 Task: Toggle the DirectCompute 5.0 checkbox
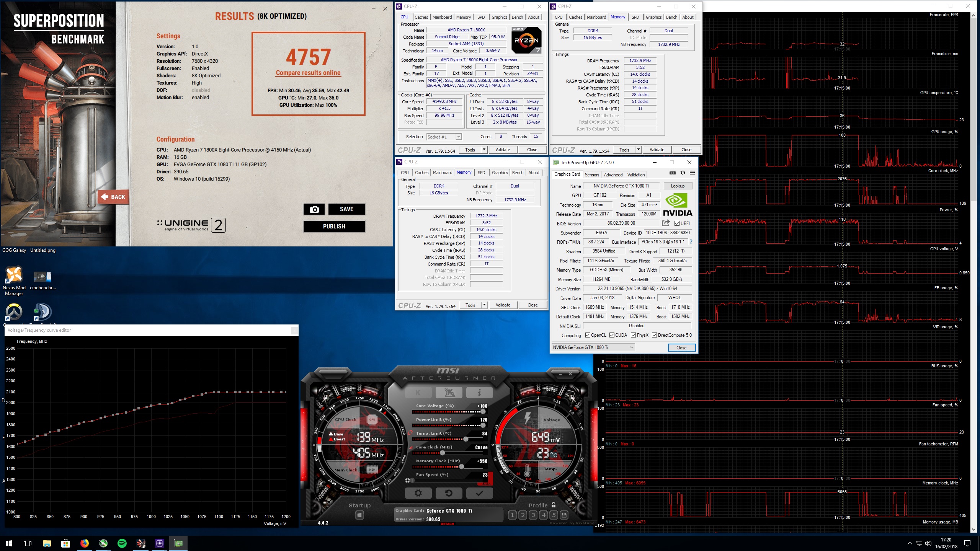point(654,335)
